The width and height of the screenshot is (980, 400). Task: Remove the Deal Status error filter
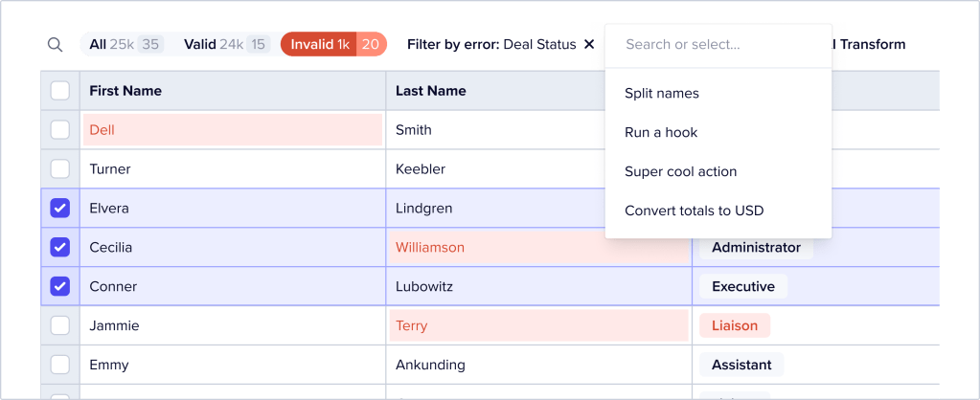pyautogui.click(x=588, y=44)
